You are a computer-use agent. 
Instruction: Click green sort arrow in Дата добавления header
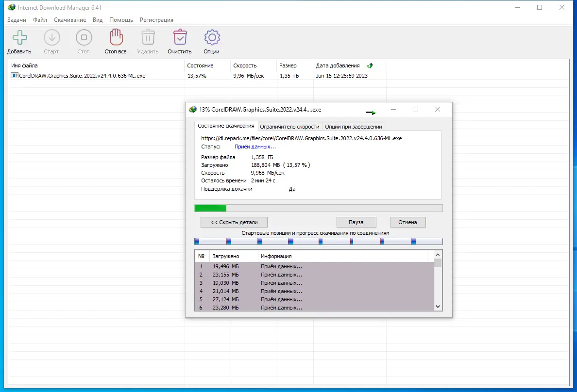tap(370, 65)
